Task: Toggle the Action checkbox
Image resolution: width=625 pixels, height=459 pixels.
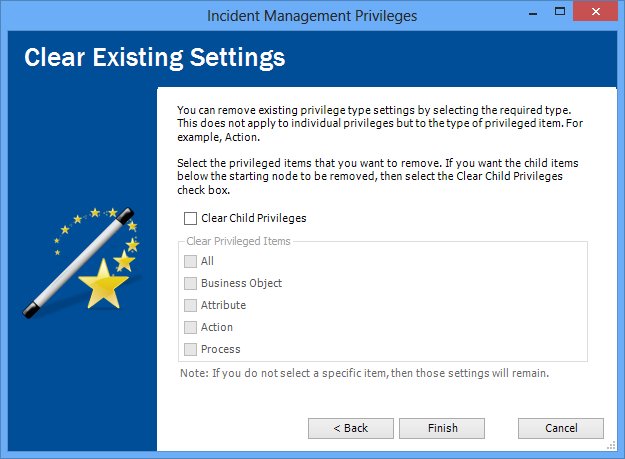Action: (x=190, y=327)
